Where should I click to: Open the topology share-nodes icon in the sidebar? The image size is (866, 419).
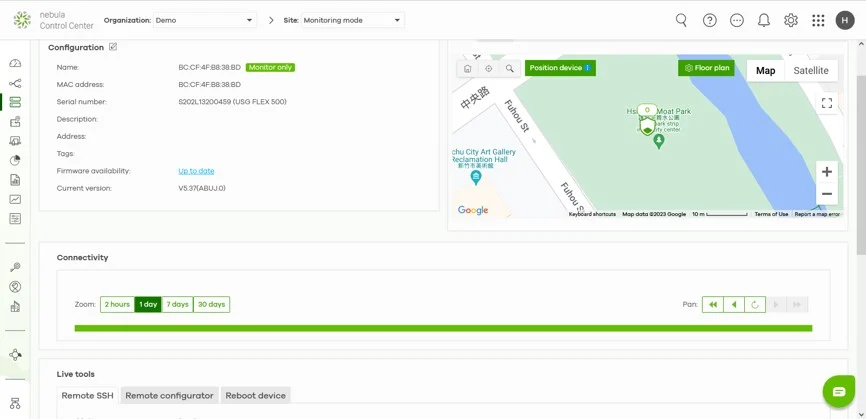(x=15, y=83)
